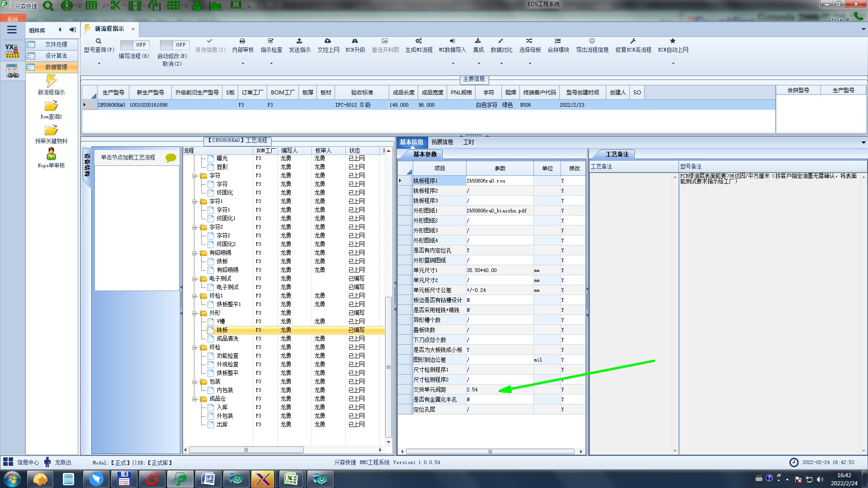868x488 pixels.
Task: Click the process tree horizontal scrollbar
Action: point(246,450)
